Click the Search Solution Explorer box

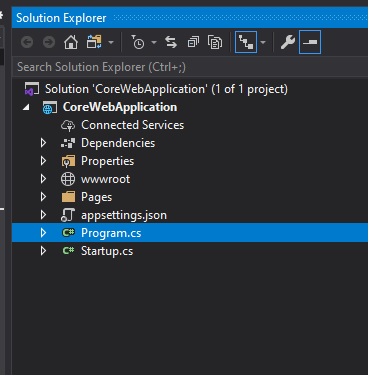click(190, 67)
